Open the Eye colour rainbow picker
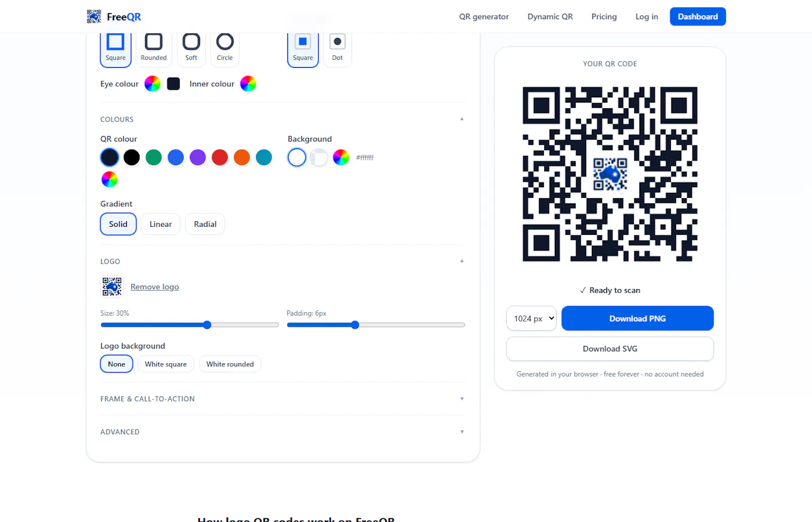812x522 pixels. tap(152, 84)
